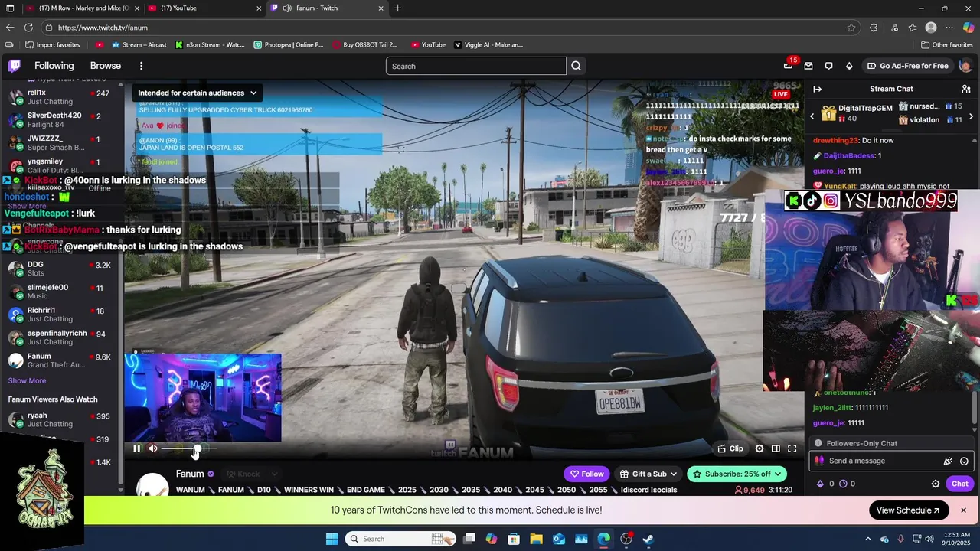Open the Gift a Sub dropdown
Screen dimensions: 980x551
[648, 474]
